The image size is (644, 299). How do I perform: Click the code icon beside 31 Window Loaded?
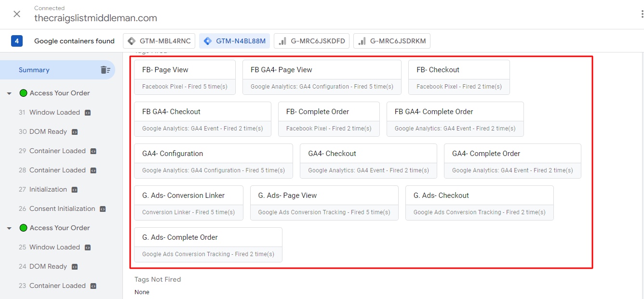tap(88, 113)
